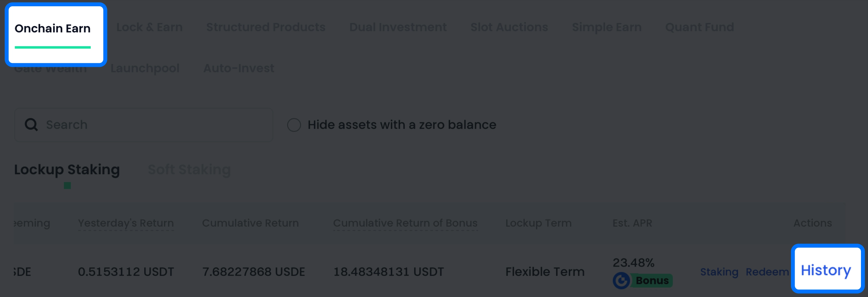Open the Auto-Invest section
The height and width of the screenshot is (297, 868).
click(x=239, y=68)
